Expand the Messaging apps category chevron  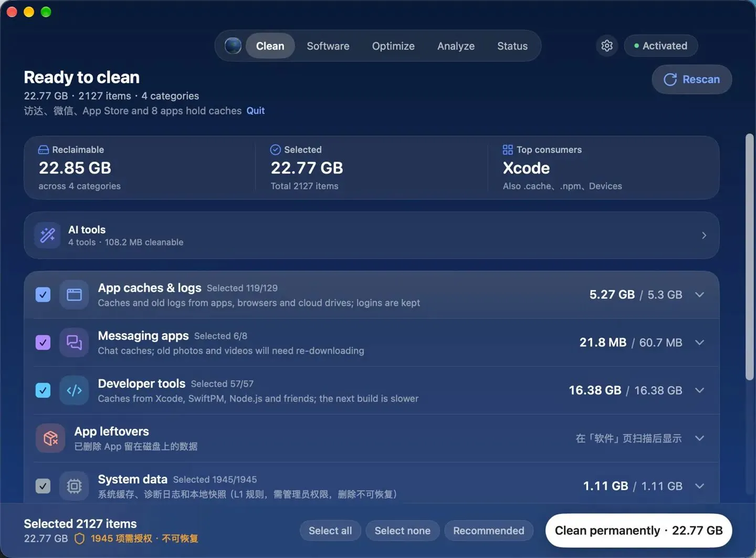pos(699,343)
